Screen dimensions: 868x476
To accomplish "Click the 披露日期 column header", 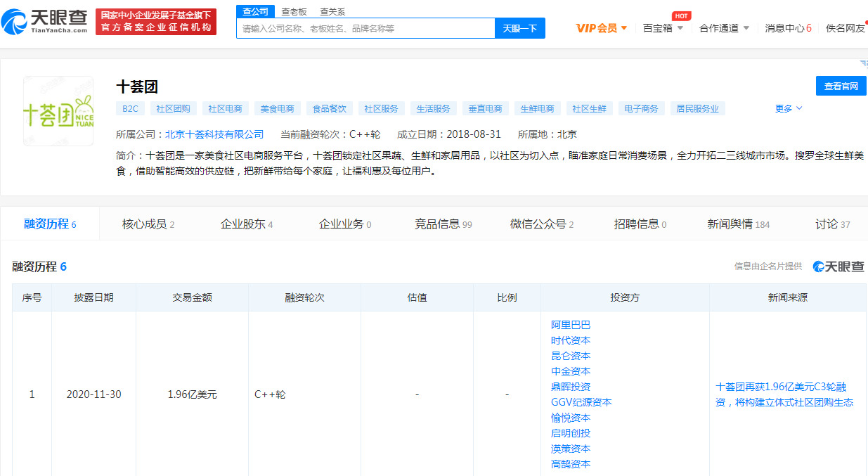I will 93,297.
